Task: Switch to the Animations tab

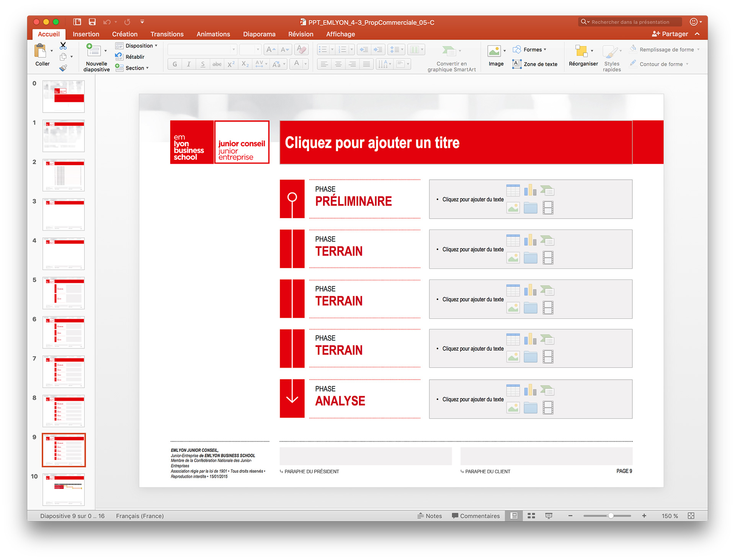Action: pyautogui.click(x=213, y=34)
